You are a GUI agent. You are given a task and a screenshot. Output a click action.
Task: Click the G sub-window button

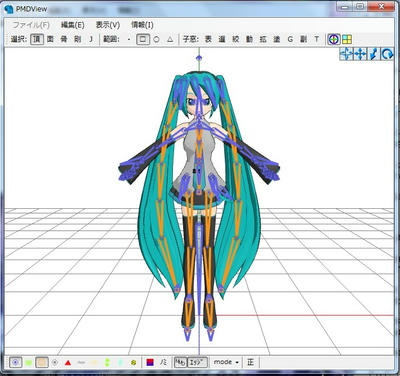click(290, 39)
